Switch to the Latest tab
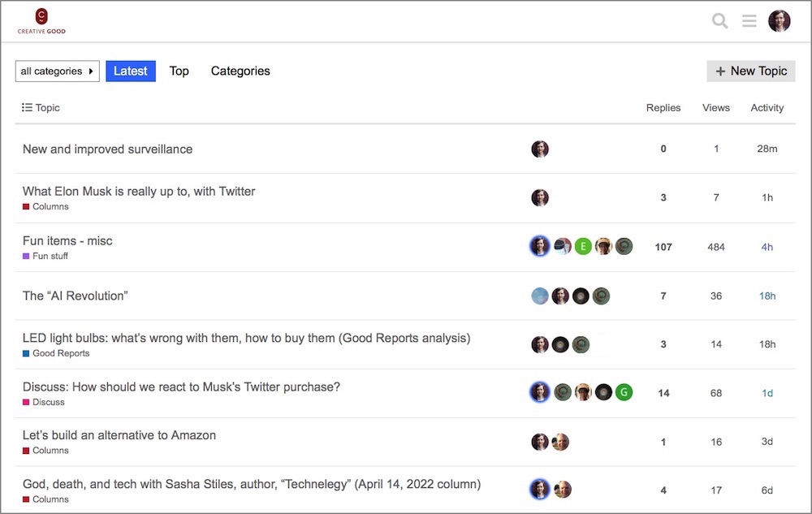Image resolution: width=812 pixels, height=514 pixels. pyautogui.click(x=131, y=71)
